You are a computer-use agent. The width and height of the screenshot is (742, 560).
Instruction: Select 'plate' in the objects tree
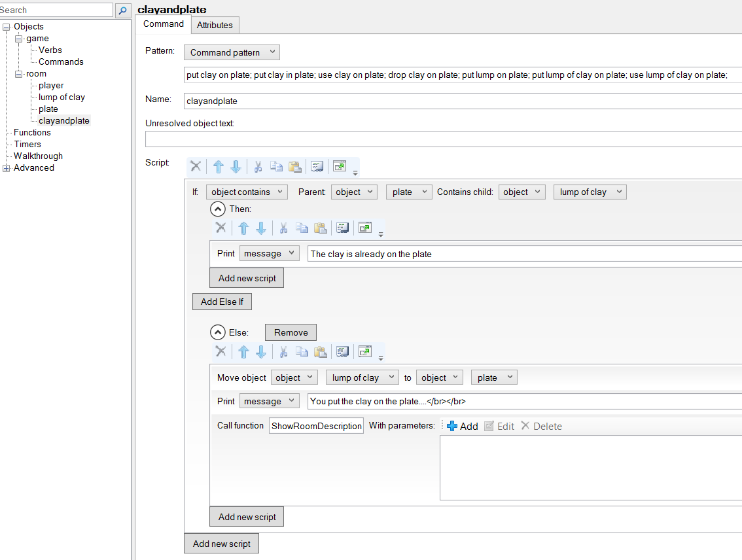coord(48,109)
